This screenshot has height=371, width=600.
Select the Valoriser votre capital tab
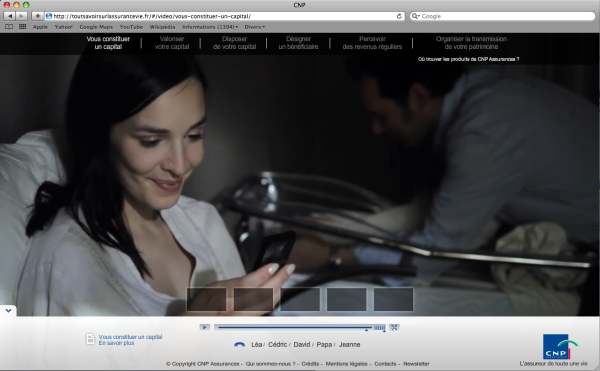[172, 43]
